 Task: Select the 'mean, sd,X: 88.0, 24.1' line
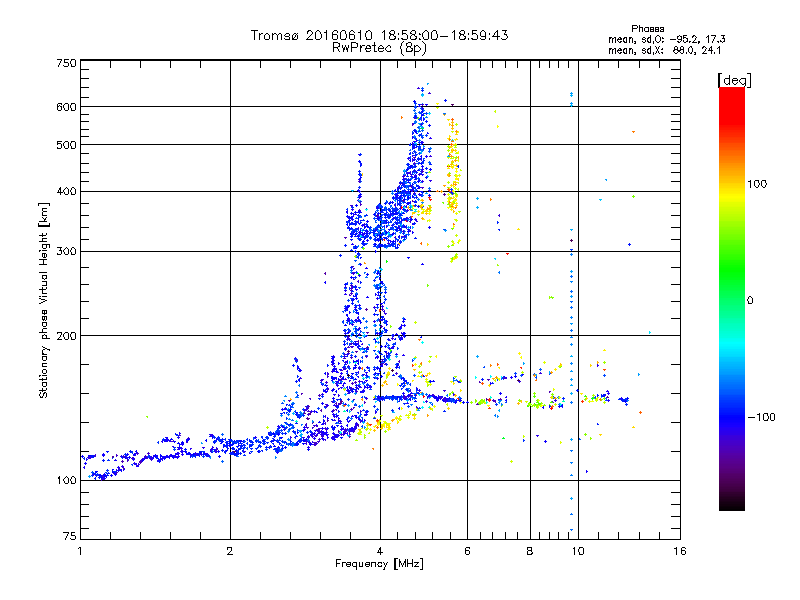coord(664,51)
